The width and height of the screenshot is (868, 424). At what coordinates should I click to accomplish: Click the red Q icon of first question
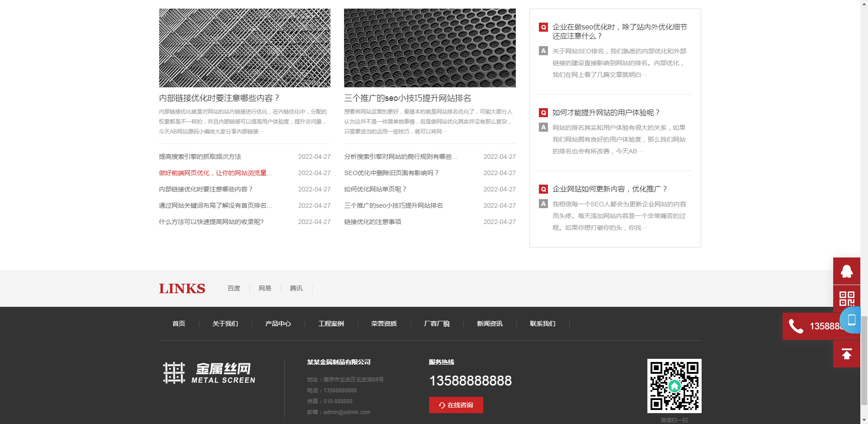tap(543, 27)
